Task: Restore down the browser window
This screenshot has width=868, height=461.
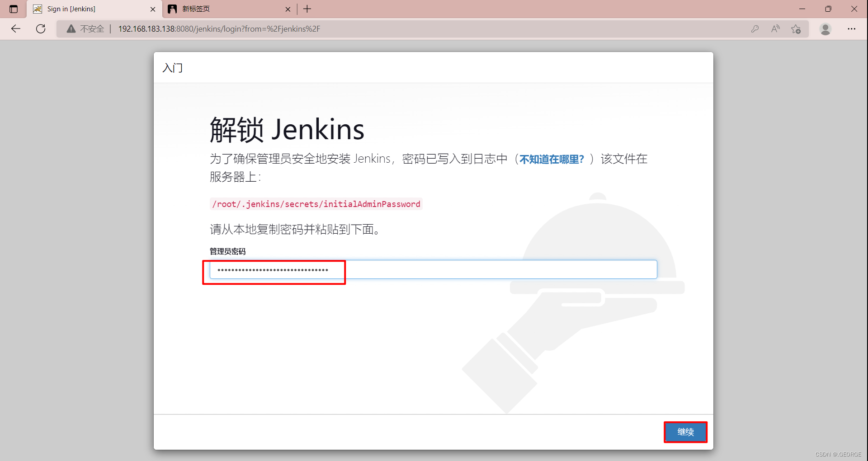Action: pyautogui.click(x=828, y=9)
